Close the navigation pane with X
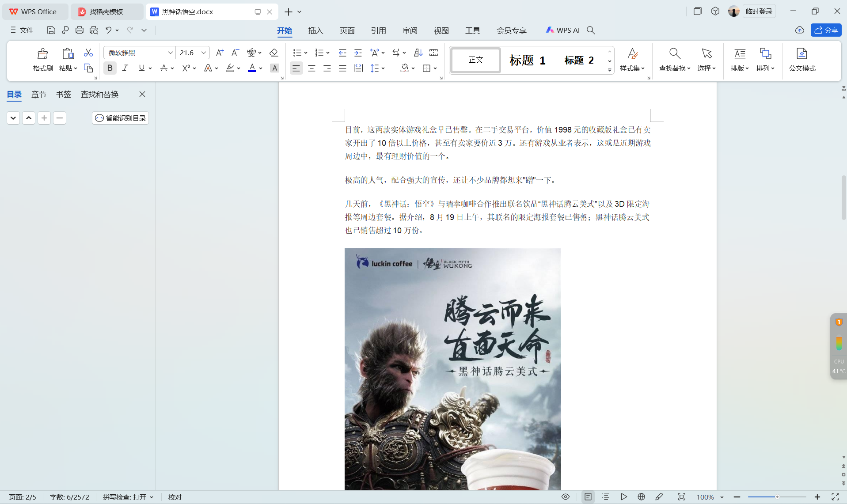This screenshot has width=847, height=504. (142, 94)
